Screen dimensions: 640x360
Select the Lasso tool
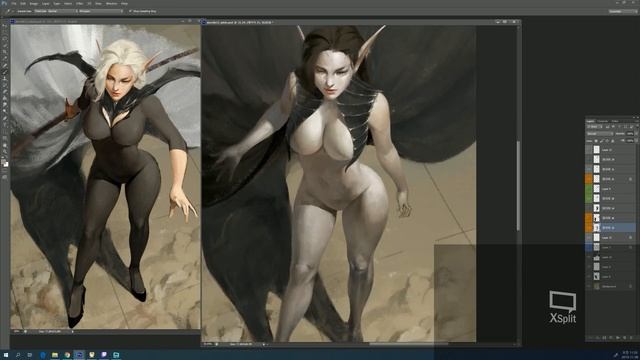(x=5, y=38)
